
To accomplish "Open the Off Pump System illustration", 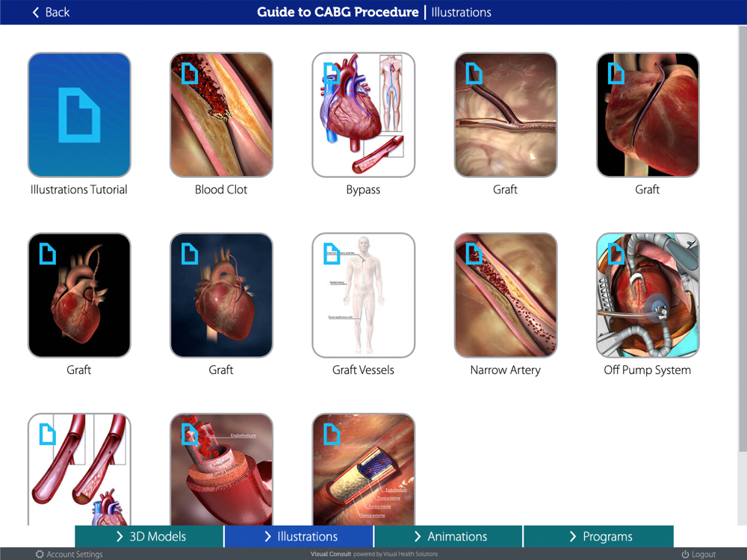I will (x=648, y=295).
